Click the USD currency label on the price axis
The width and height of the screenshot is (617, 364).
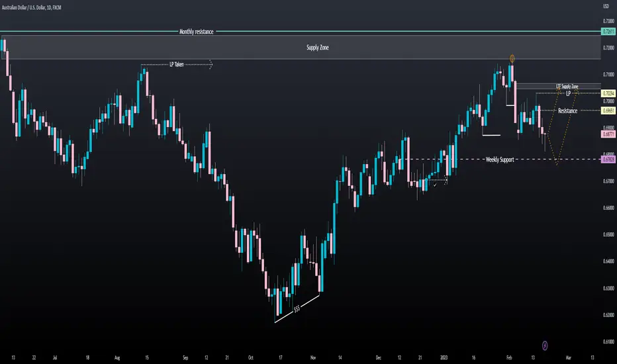pyautogui.click(x=606, y=7)
